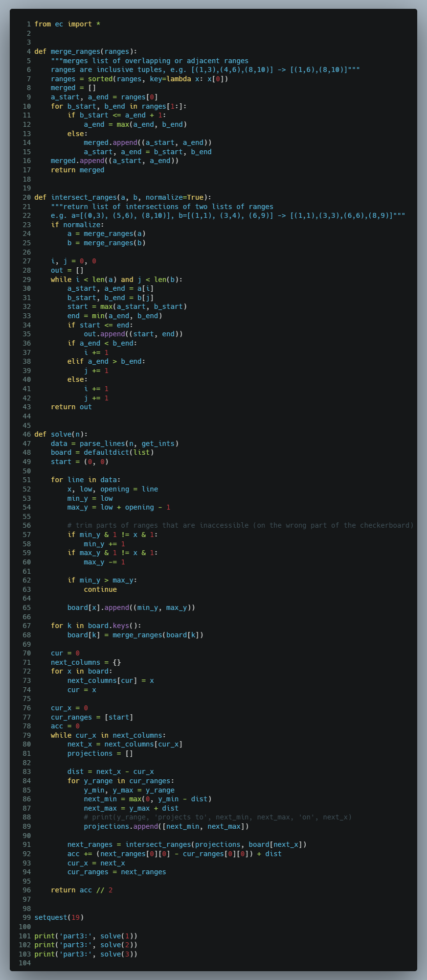The width and height of the screenshot is (427, 980).
Task: Click line number 20 in gutter
Action: click(26, 197)
